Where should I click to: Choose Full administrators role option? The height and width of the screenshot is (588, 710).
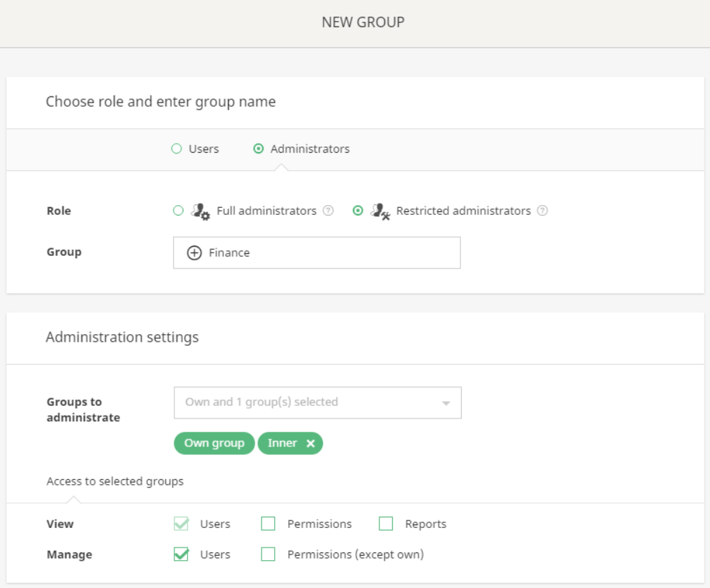[x=179, y=211]
